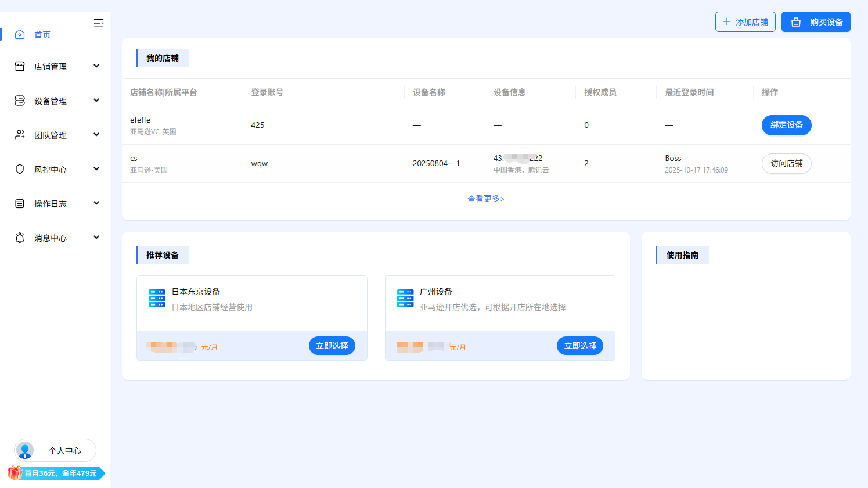Open the 首页 menu item

(x=42, y=35)
